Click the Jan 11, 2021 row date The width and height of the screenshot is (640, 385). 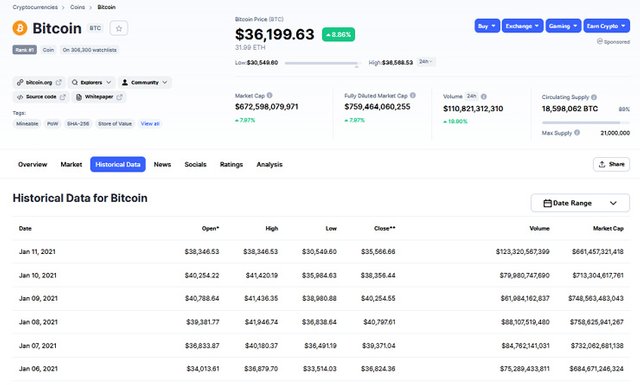pyautogui.click(x=37, y=251)
